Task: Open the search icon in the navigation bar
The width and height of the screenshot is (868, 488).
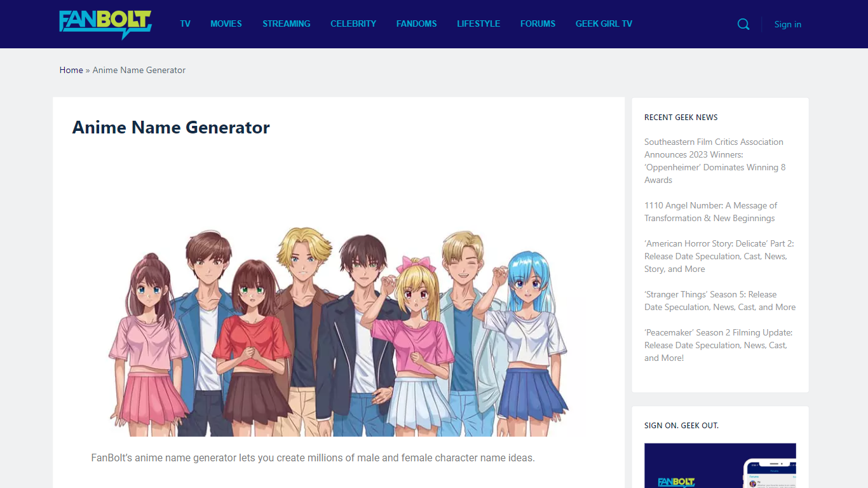Action: click(743, 24)
